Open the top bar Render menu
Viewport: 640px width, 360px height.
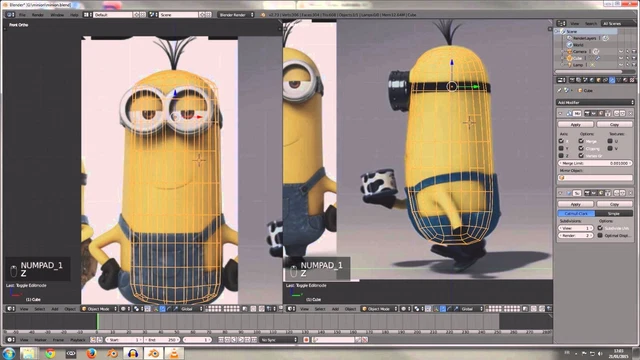(x=38, y=15)
